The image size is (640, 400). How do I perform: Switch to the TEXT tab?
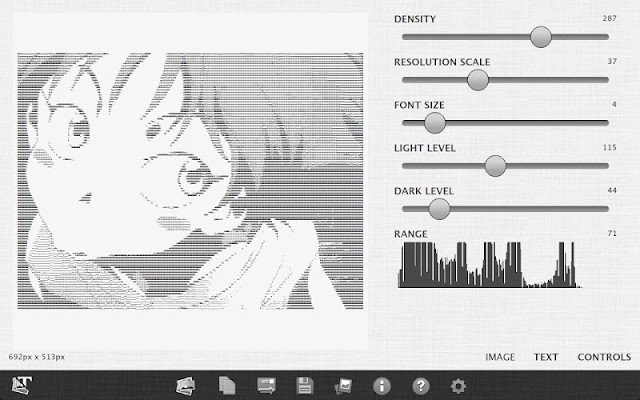(546, 357)
